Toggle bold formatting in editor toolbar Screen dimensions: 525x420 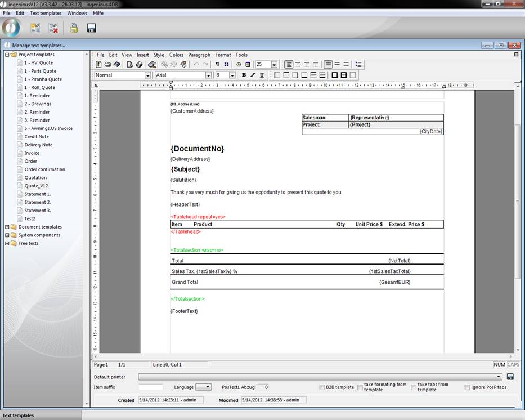pos(244,75)
